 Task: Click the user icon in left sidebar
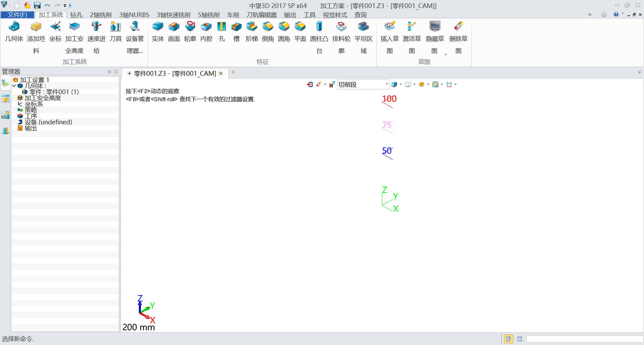point(5,131)
